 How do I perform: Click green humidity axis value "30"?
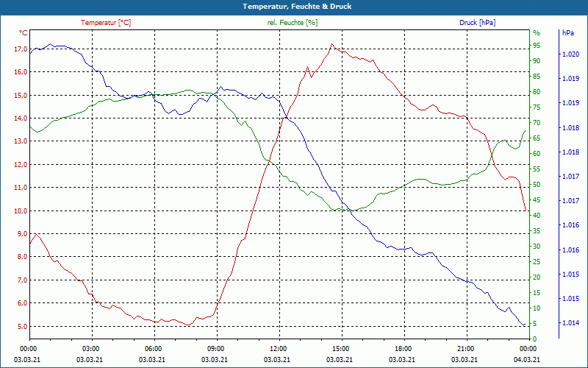click(537, 247)
